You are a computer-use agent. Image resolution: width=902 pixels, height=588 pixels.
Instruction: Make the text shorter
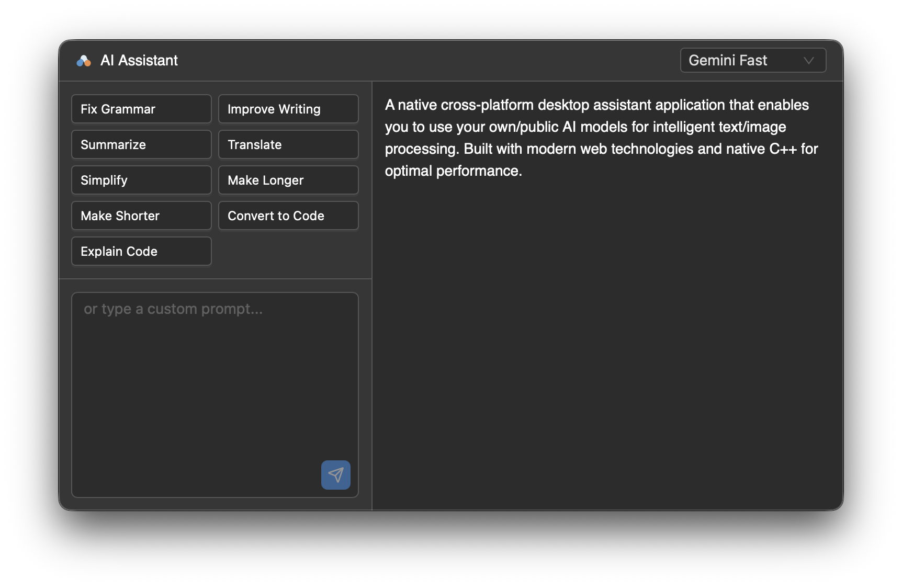point(141,216)
